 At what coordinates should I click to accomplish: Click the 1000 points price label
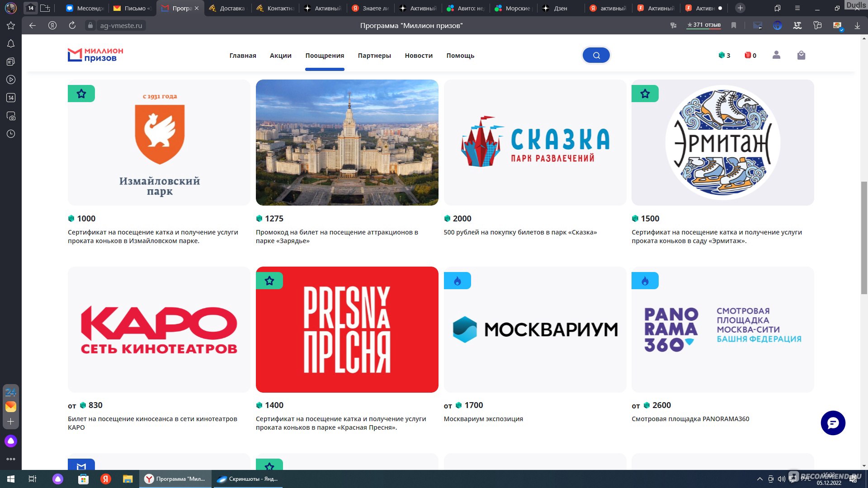point(82,219)
